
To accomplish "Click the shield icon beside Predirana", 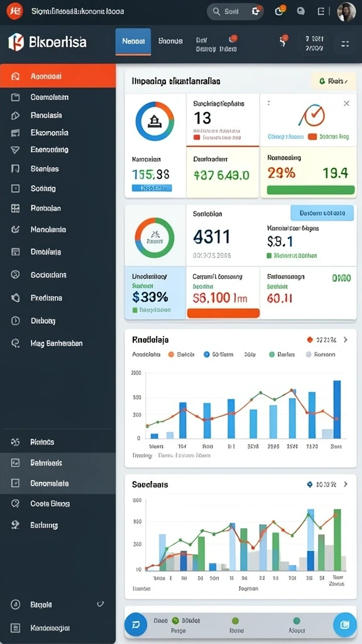I will pyautogui.click(x=15, y=297).
